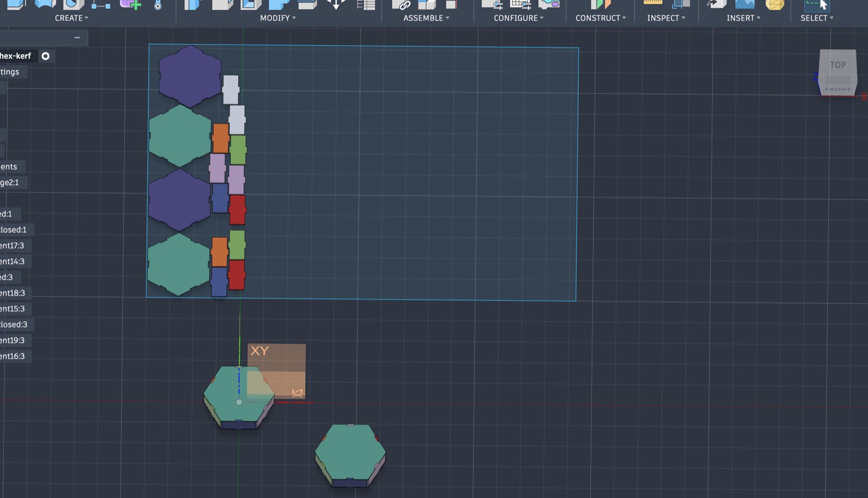Click the TOP face of the ViewCube
Image resolution: width=868 pixels, height=498 pixels.
[838, 65]
